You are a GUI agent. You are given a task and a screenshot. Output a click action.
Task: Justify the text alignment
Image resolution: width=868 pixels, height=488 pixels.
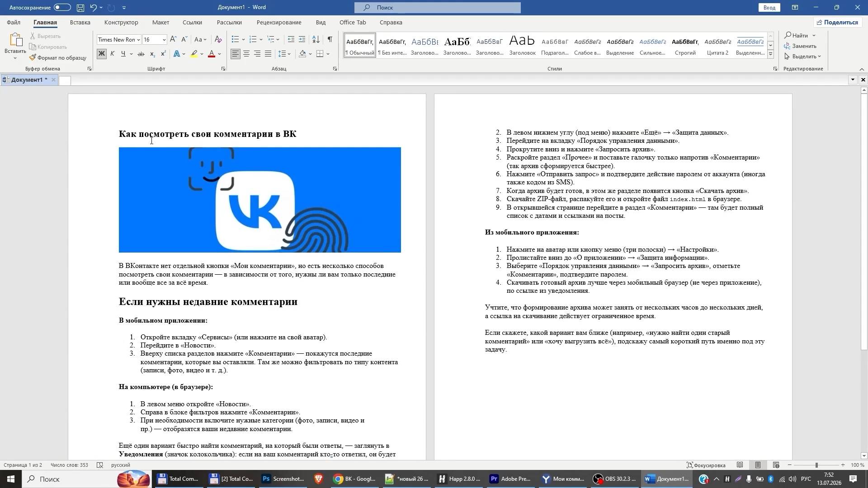(268, 54)
